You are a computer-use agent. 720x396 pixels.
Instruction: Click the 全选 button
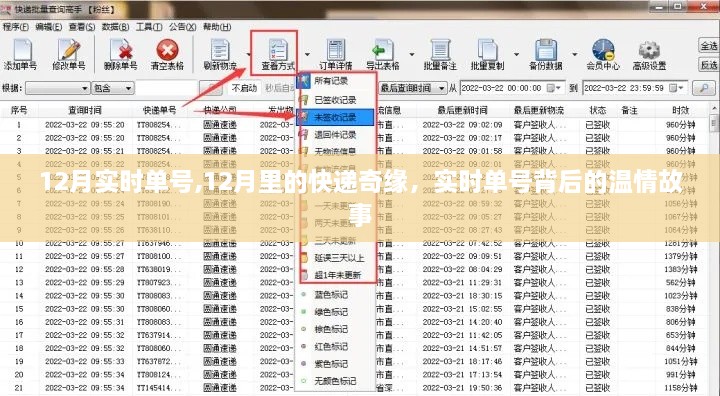pyautogui.click(x=709, y=46)
